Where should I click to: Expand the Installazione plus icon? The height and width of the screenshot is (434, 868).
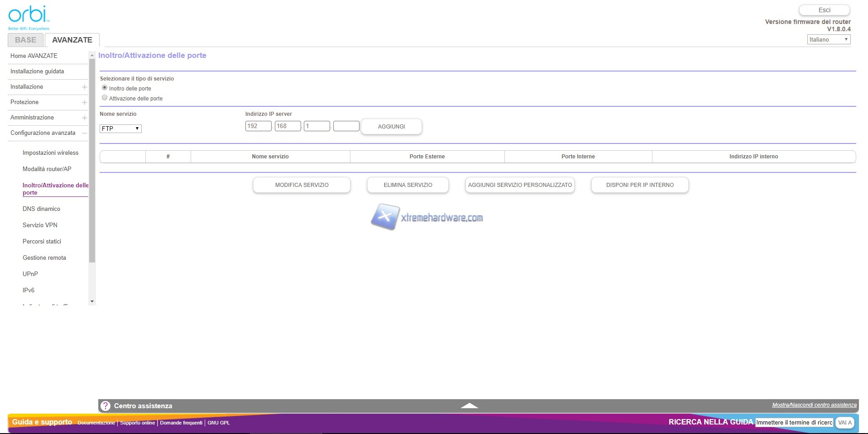84,87
